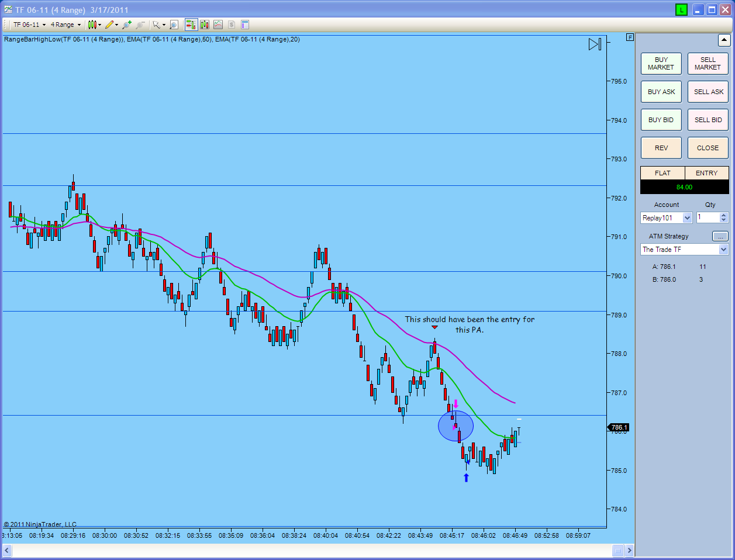Select the magenta down arrow marker on chart
This screenshot has width=735, height=560.
tap(456, 404)
